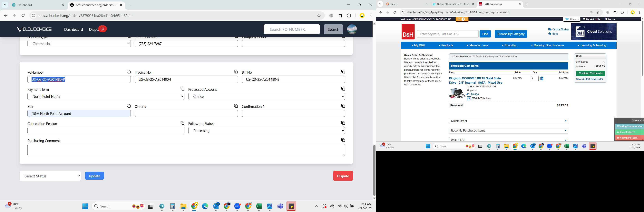Open the 1 item cart dropdown

click(572, 19)
